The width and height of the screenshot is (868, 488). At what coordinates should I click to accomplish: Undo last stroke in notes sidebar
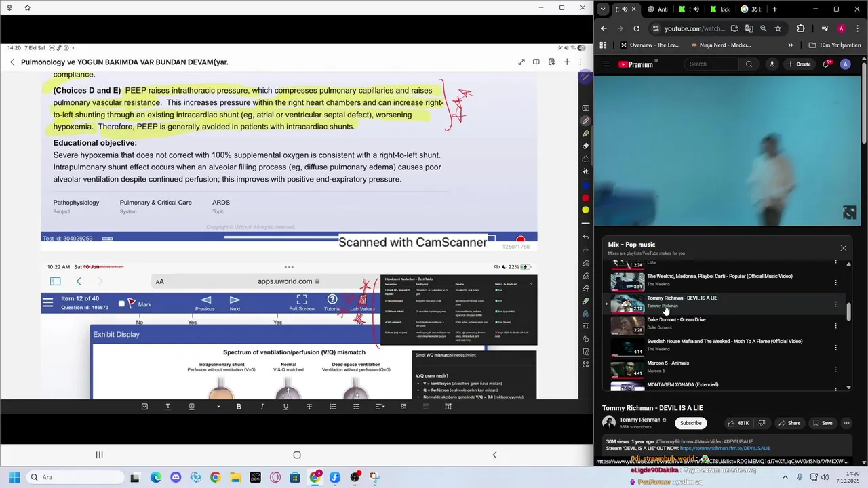tap(586, 237)
